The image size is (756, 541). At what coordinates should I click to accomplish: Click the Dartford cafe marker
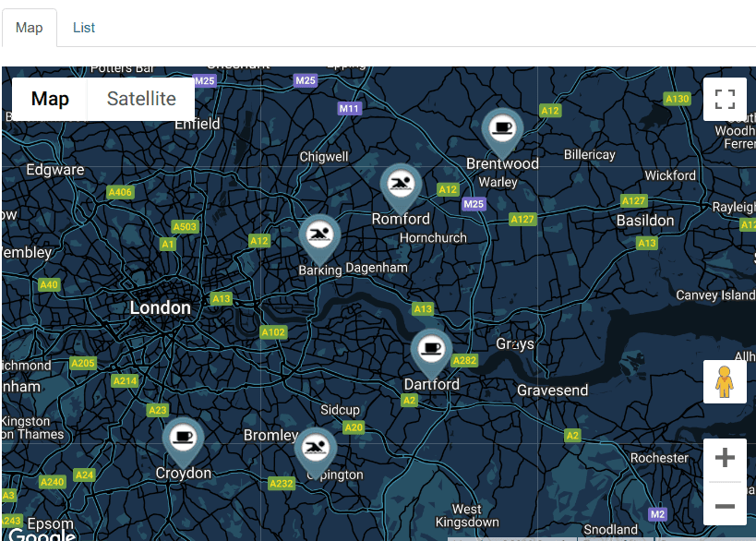point(431,352)
